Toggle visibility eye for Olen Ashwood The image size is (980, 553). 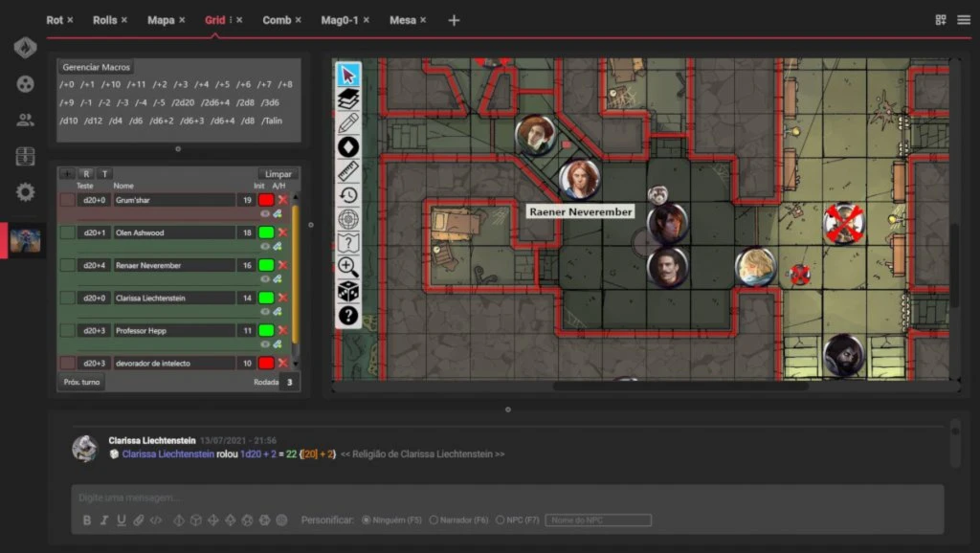(x=265, y=246)
